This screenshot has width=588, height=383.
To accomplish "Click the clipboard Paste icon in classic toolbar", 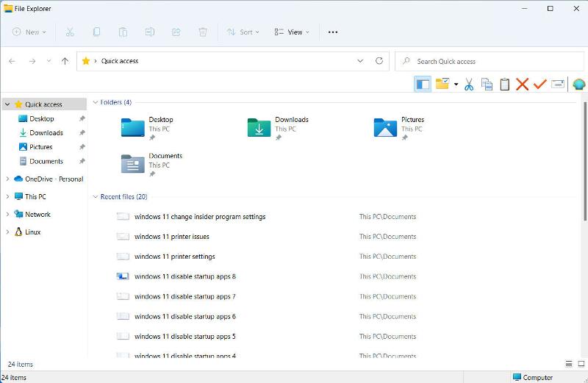I will (x=505, y=85).
